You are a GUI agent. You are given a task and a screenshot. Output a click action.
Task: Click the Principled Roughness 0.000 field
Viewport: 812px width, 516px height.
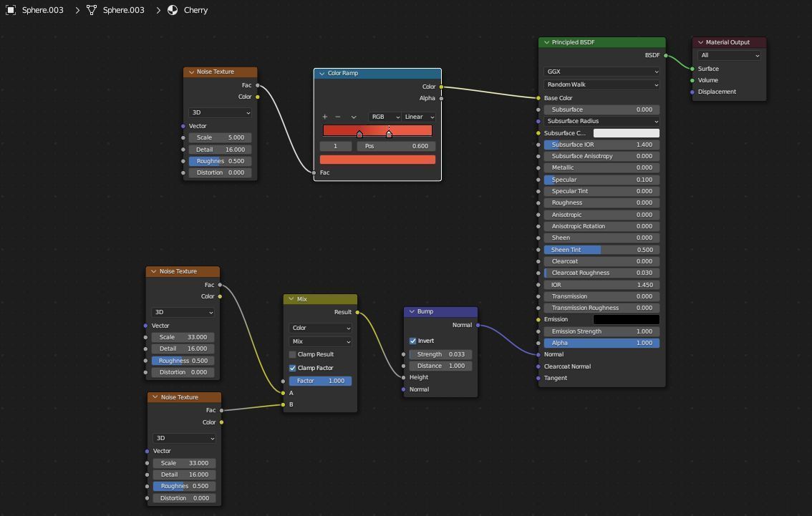click(601, 203)
